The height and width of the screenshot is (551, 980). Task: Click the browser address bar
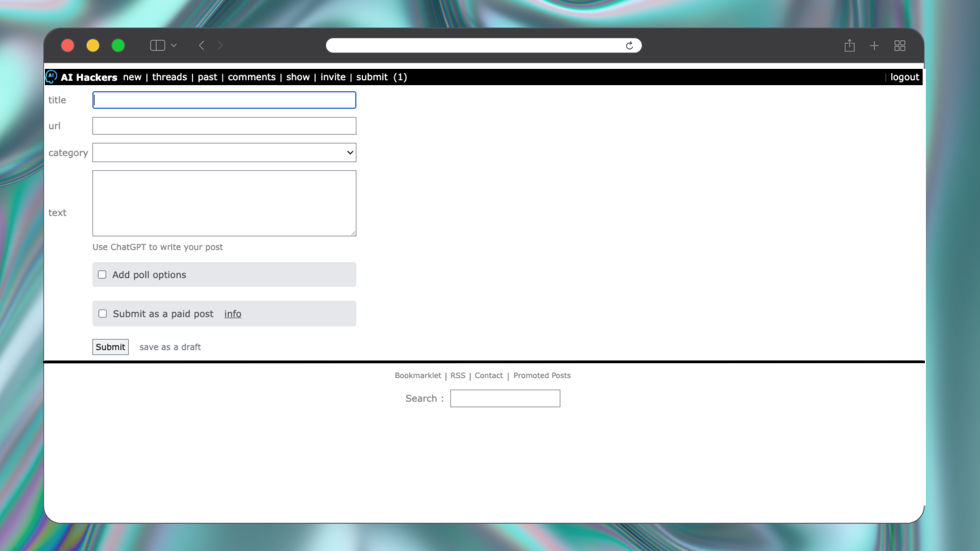(483, 45)
